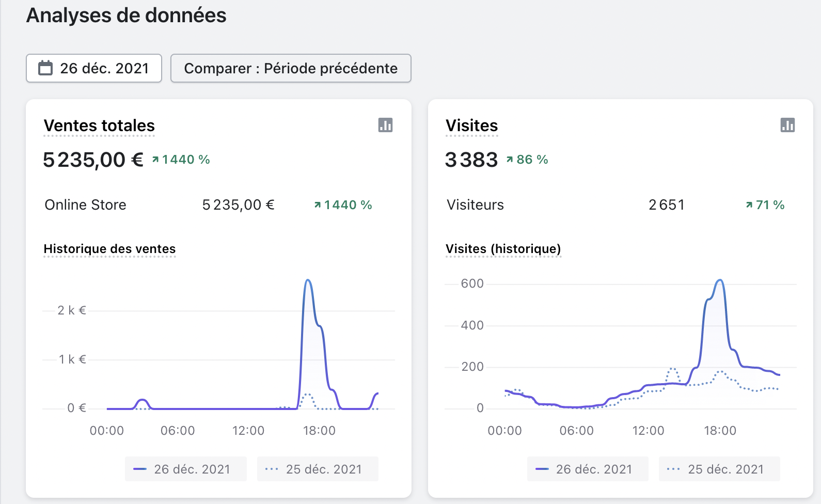The height and width of the screenshot is (504, 821).
Task: Click the Online Store sales row
Action: [85, 205]
